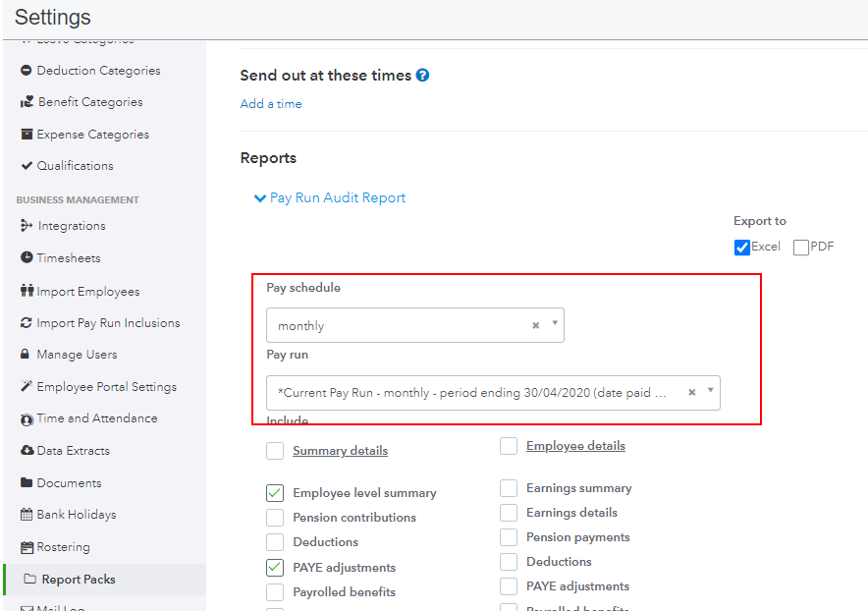Open Report Packs in the sidebar
Viewport: 868px width, 611px height.
pyautogui.click(x=79, y=580)
